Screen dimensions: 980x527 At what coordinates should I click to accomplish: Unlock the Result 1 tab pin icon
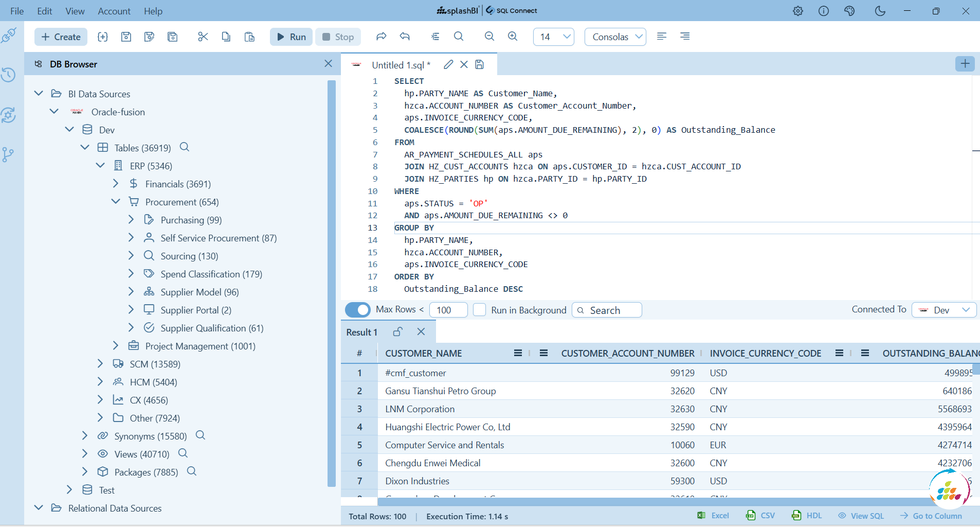coord(397,332)
